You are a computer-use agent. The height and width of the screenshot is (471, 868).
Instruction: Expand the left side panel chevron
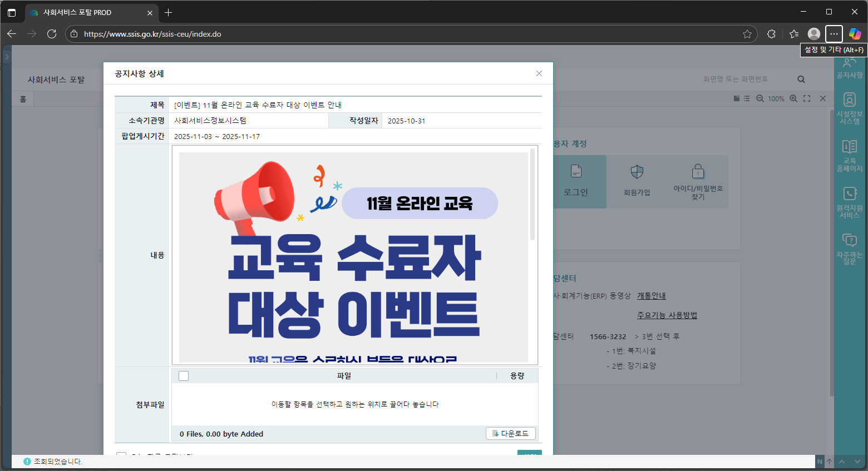coord(7,57)
